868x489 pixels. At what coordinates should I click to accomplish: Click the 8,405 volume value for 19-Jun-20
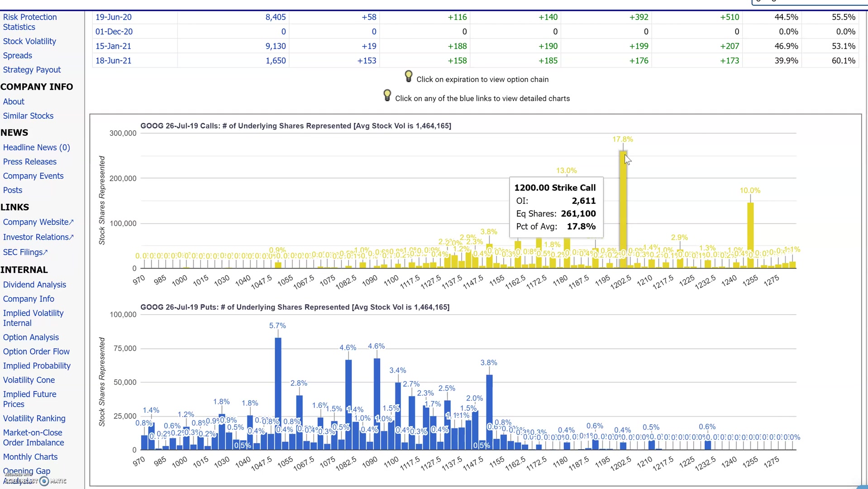coord(275,17)
